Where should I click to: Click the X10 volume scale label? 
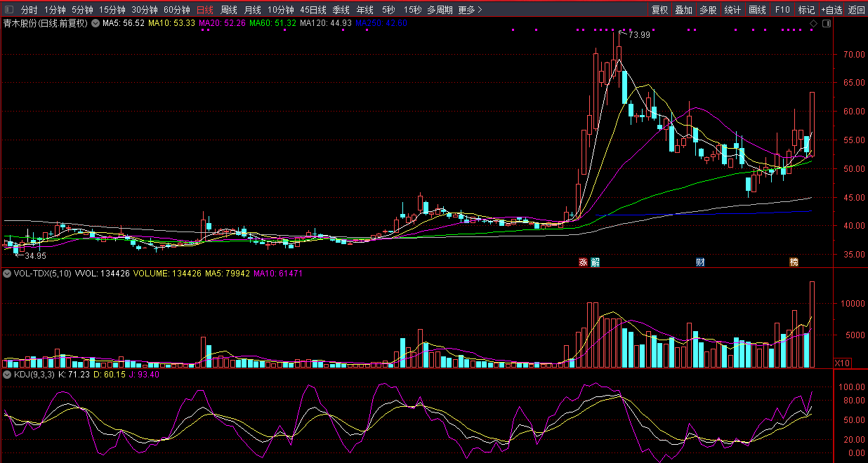(842, 363)
